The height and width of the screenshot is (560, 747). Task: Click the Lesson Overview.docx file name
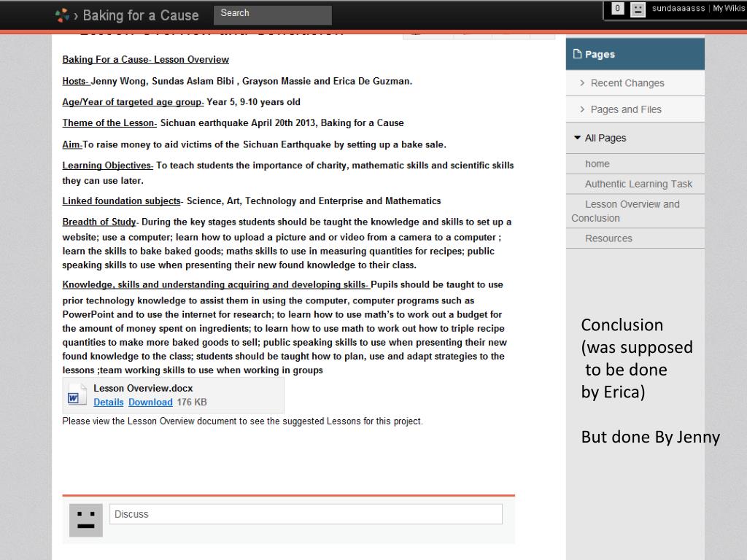tap(143, 388)
